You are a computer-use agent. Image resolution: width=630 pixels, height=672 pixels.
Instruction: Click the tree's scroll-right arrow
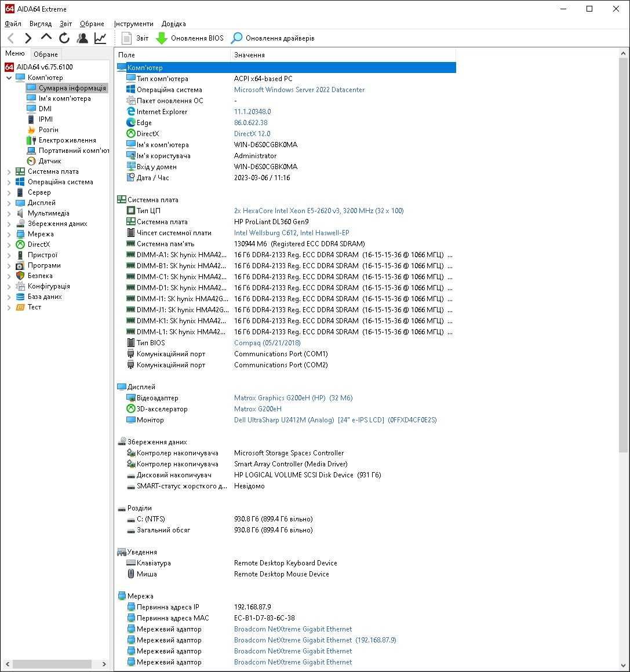[104, 664]
